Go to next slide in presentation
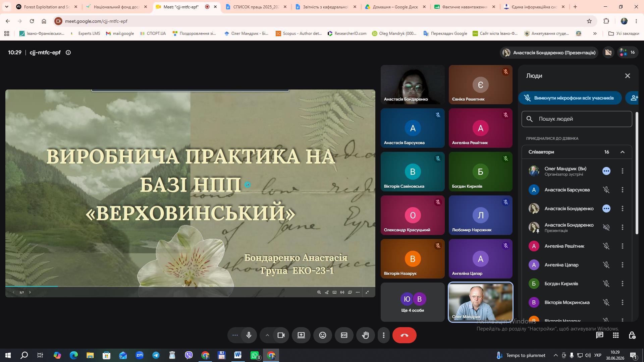 coord(30,292)
